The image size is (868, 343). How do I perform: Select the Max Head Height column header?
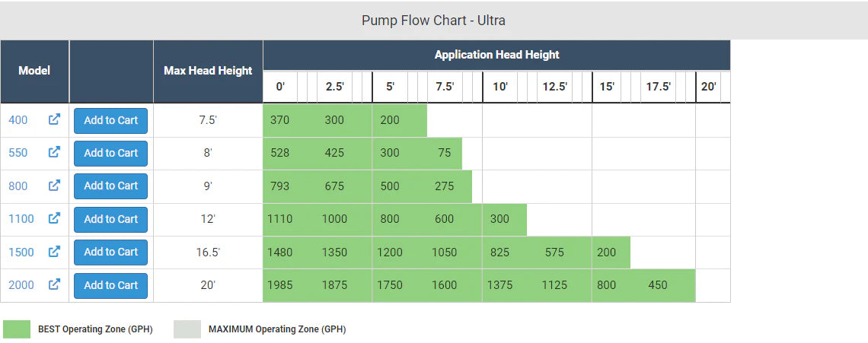208,71
